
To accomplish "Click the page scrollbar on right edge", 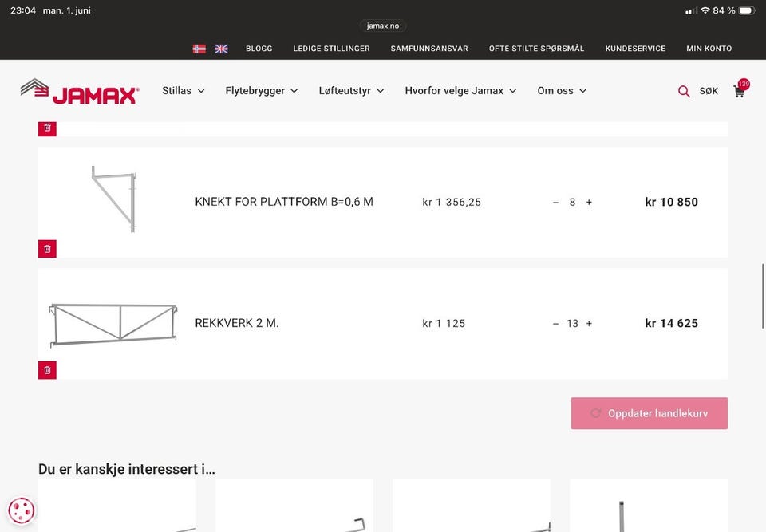I will tap(763, 296).
